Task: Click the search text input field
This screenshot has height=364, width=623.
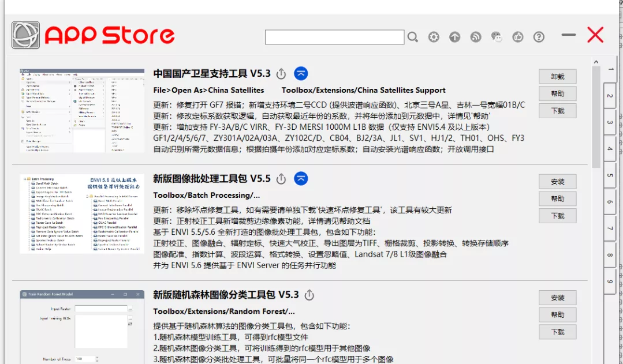Action: (334, 37)
